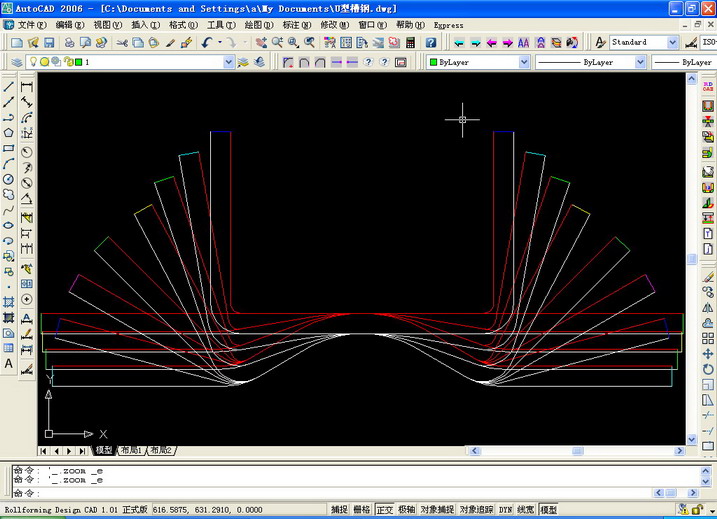This screenshot has width=717, height=519.
Task: Click the horizontal scrollbar right arrow
Action: (x=680, y=451)
